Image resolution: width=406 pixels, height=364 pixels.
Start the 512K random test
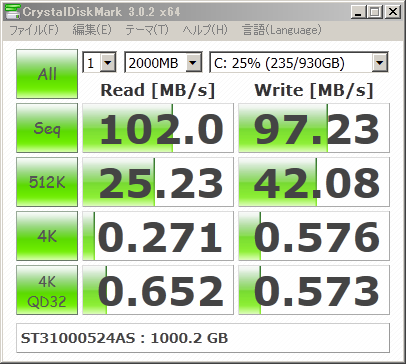[x=47, y=182]
